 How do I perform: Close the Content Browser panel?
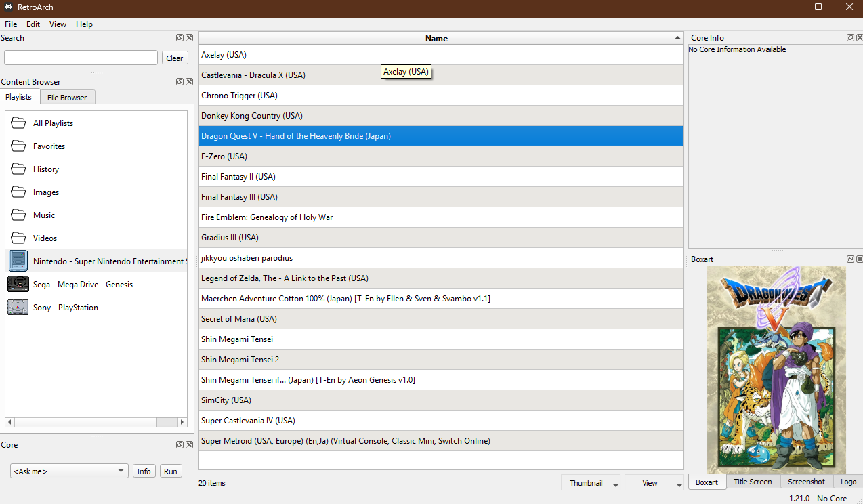click(x=190, y=82)
